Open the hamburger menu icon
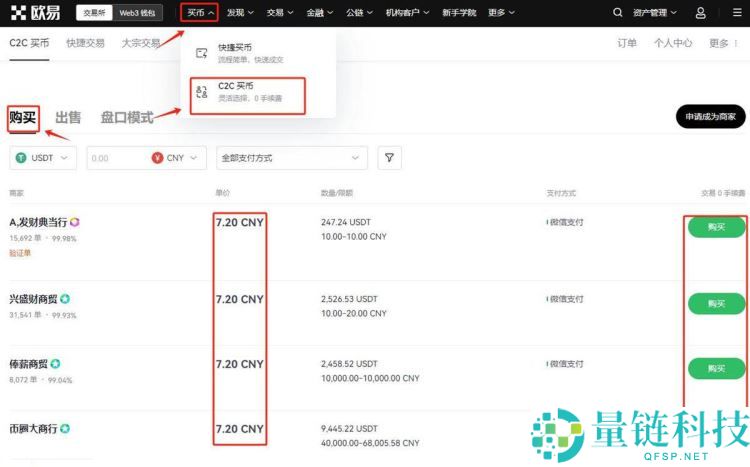This screenshot has height=467, width=750. point(737,12)
